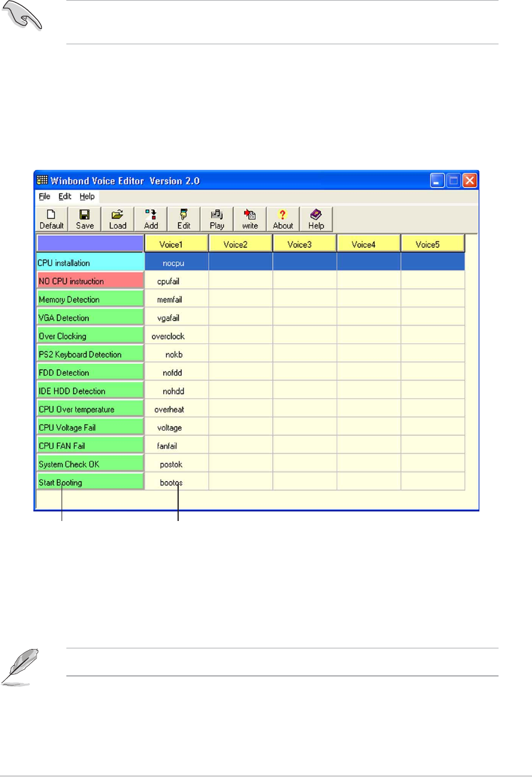Select the Voice4 column header
Viewport: 532px width, 777px height.
click(368, 244)
